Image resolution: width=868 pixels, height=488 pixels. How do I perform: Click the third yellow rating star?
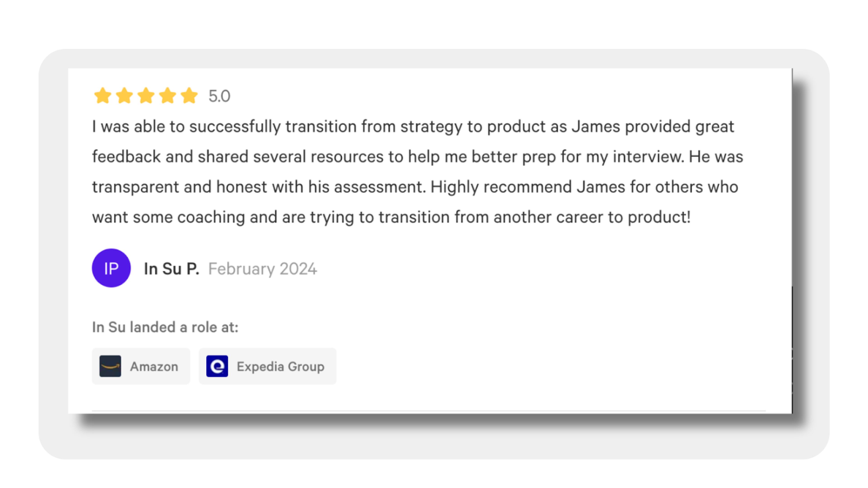(x=146, y=96)
